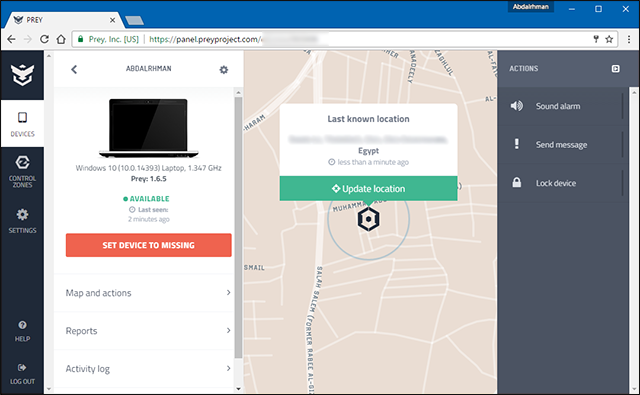Click the 'Last known location' heading
Viewport: 640px width, 395px height.
click(x=368, y=119)
